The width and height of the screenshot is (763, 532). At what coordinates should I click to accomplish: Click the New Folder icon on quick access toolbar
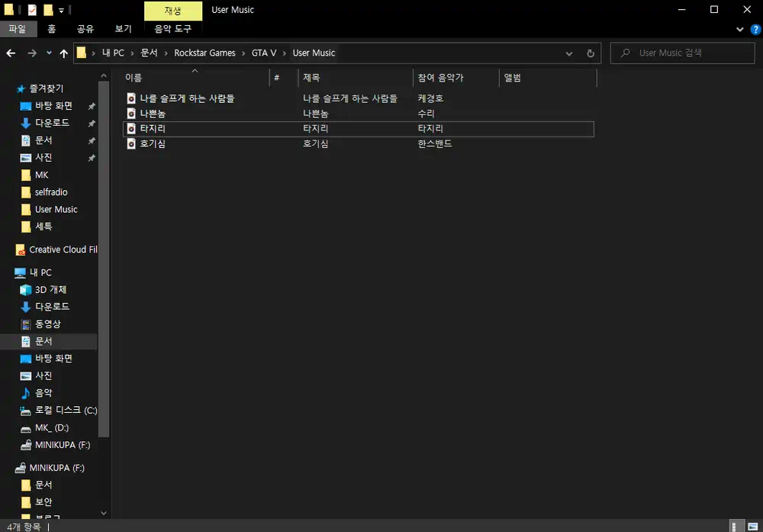47,9
